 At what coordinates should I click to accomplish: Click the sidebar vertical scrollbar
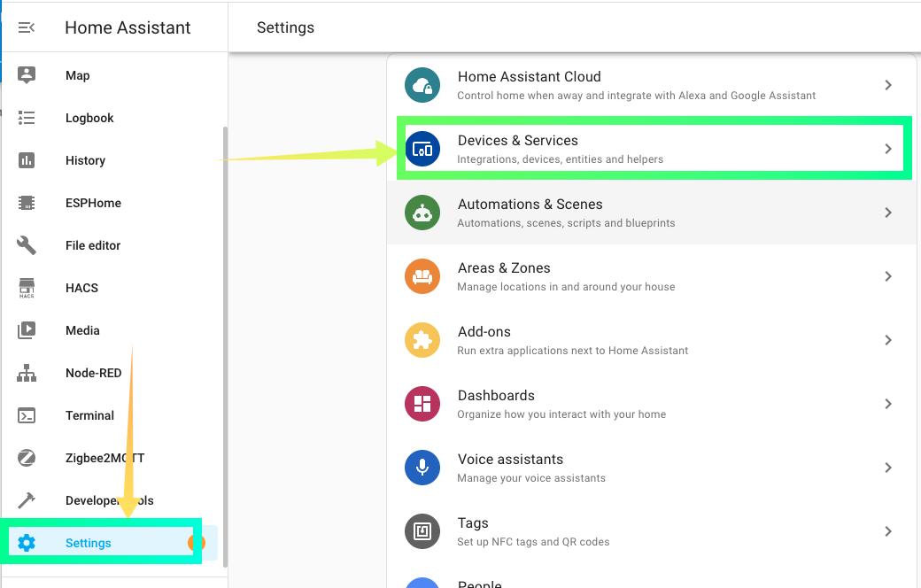225,346
